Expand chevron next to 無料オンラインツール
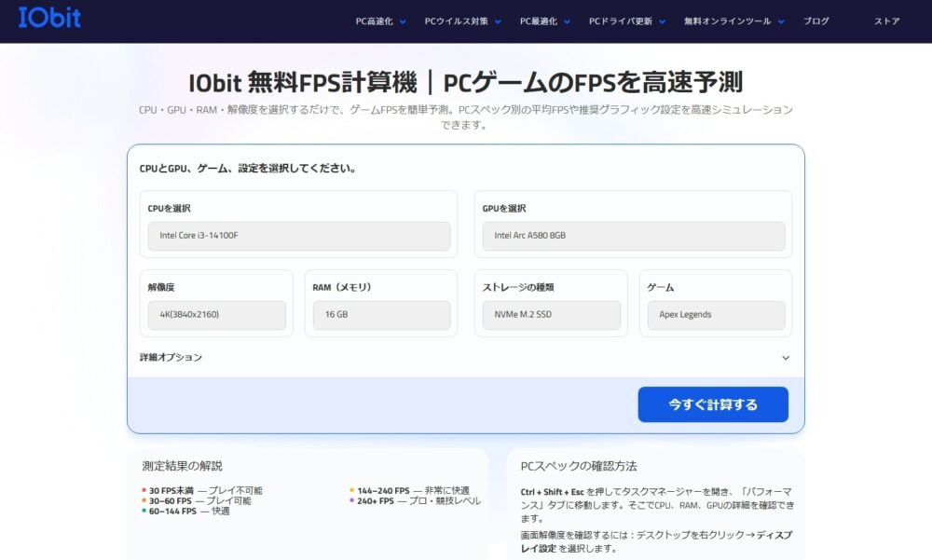 pos(781,22)
